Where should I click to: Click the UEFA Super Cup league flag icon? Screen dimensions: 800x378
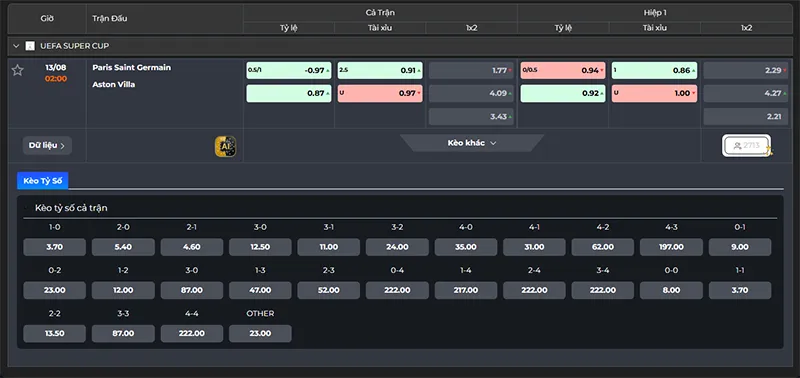[30, 46]
